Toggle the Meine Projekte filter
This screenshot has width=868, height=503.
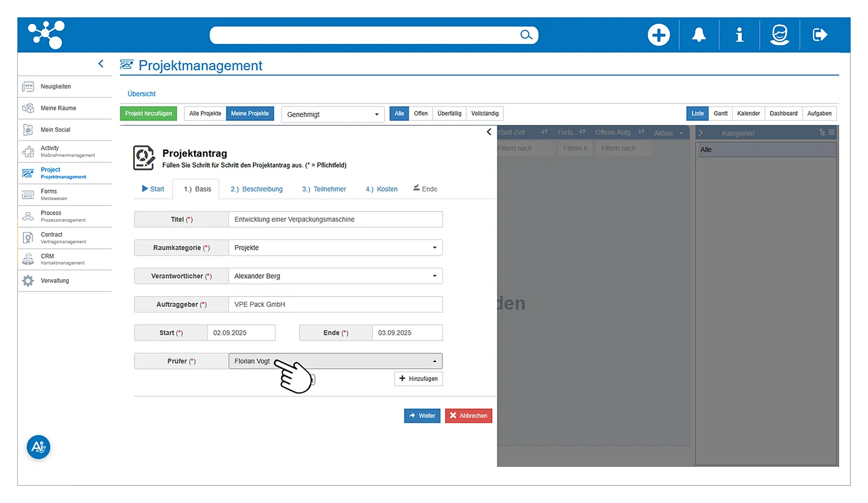tap(249, 114)
